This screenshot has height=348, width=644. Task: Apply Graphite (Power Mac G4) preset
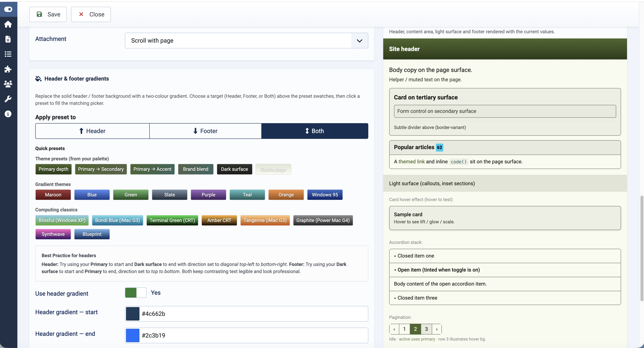[323, 220]
